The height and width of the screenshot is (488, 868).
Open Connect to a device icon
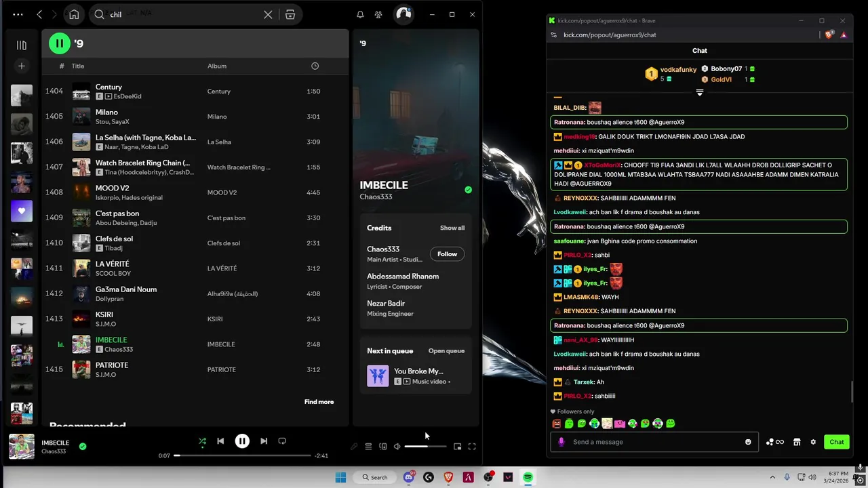(382, 447)
